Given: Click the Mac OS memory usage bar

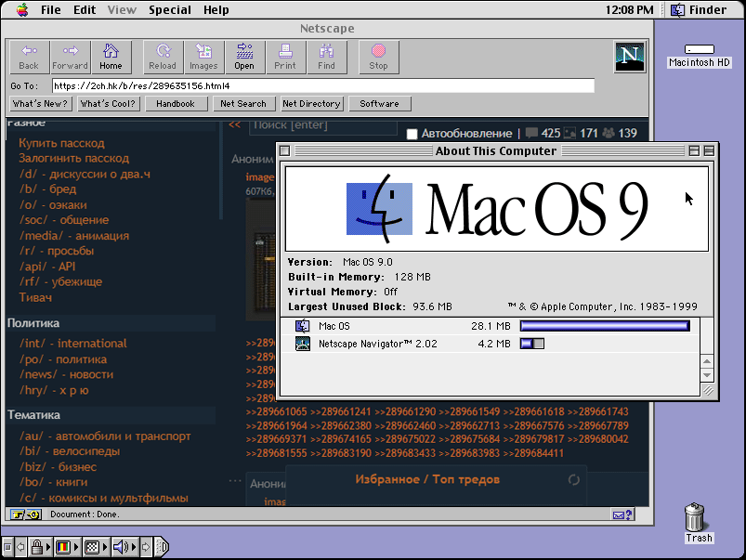Looking at the screenshot, I should (x=605, y=326).
